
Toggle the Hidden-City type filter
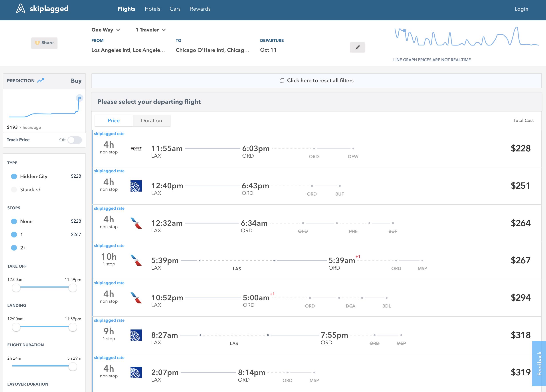pyautogui.click(x=14, y=176)
